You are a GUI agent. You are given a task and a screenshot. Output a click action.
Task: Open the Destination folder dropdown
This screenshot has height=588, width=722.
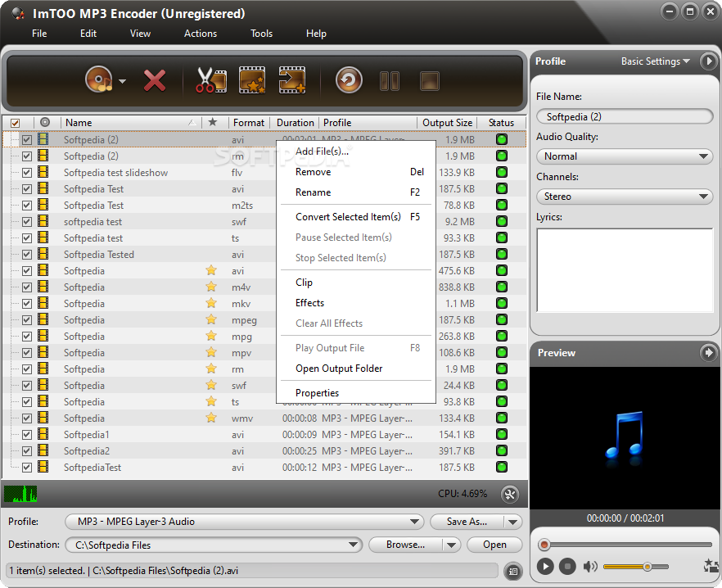coord(214,545)
